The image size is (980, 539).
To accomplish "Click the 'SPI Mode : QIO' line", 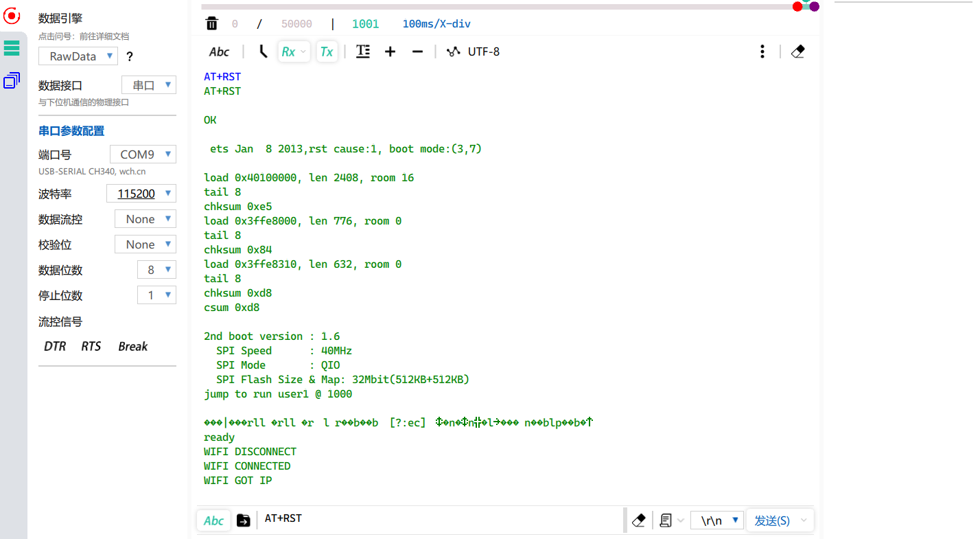I will 278,365.
